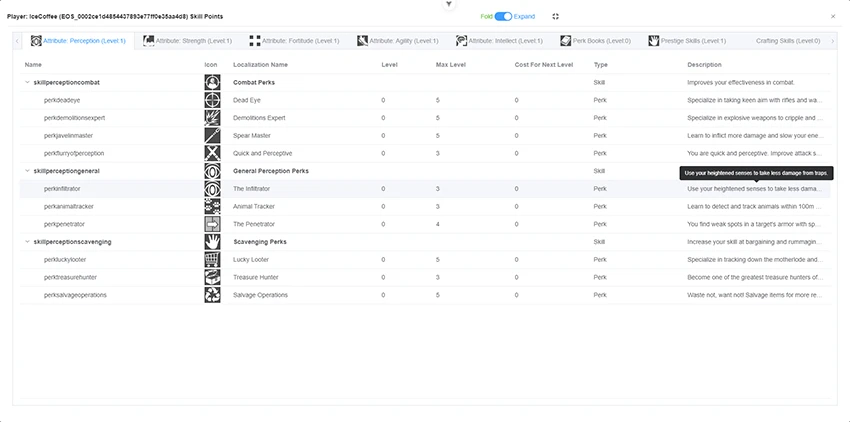
Task: Click the Dead Eye perk crosshair icon
Action: tap(212, 100)
